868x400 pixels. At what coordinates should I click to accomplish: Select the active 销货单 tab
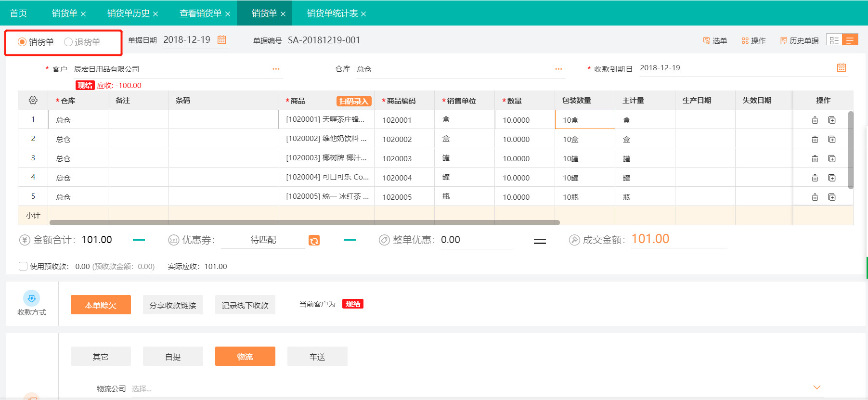click(264, 13)
